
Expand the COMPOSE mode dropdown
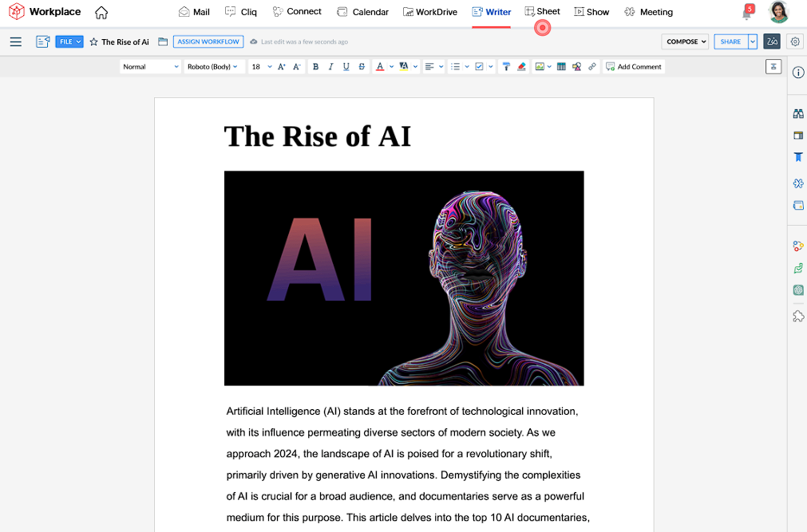[686, 41]
